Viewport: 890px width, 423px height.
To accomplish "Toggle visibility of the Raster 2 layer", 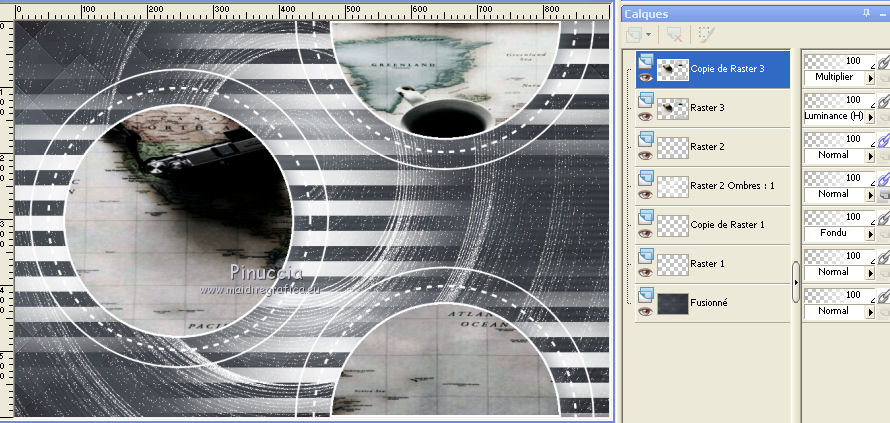I will point(645,155).
